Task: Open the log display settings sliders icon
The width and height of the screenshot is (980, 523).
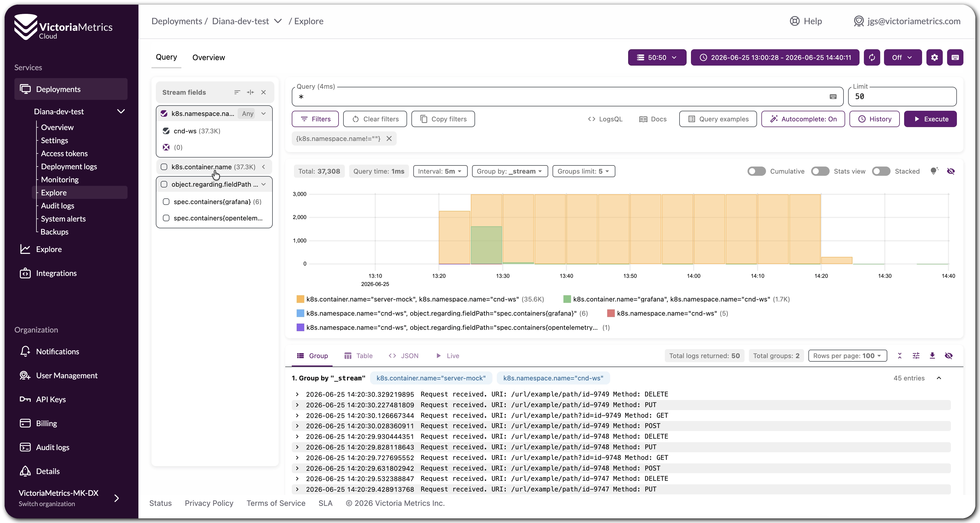Action: coord(916,356)
